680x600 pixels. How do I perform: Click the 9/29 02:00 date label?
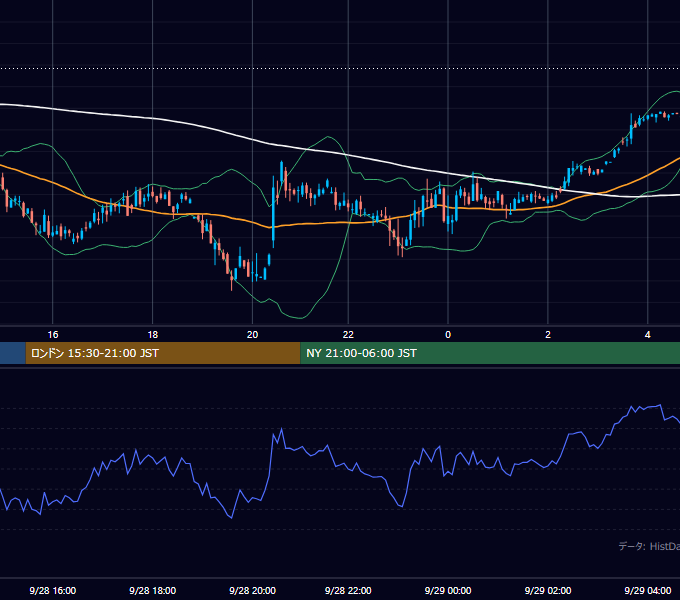[x=548, y=590]
